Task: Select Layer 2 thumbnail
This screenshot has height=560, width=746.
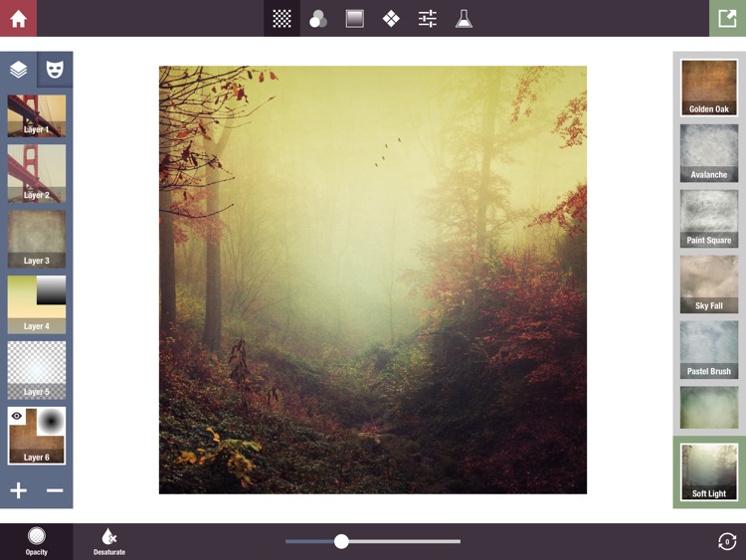Action: click(37, 174)
